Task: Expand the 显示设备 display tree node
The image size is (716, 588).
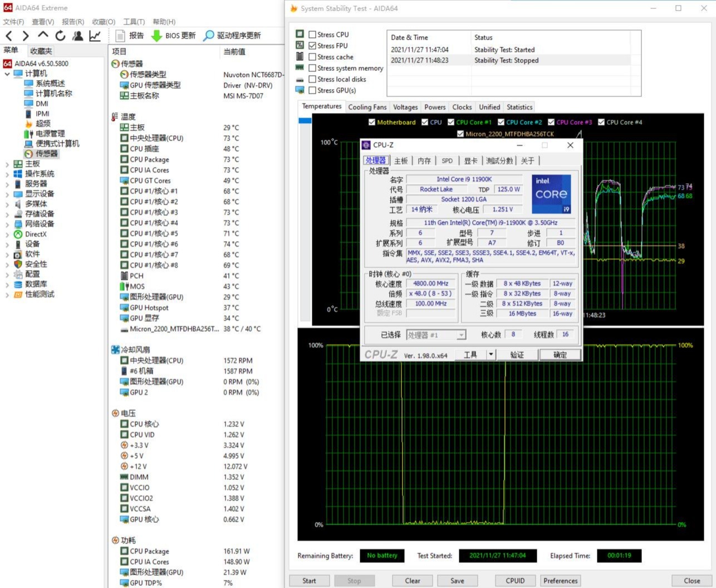Action: tap(7, 194)
